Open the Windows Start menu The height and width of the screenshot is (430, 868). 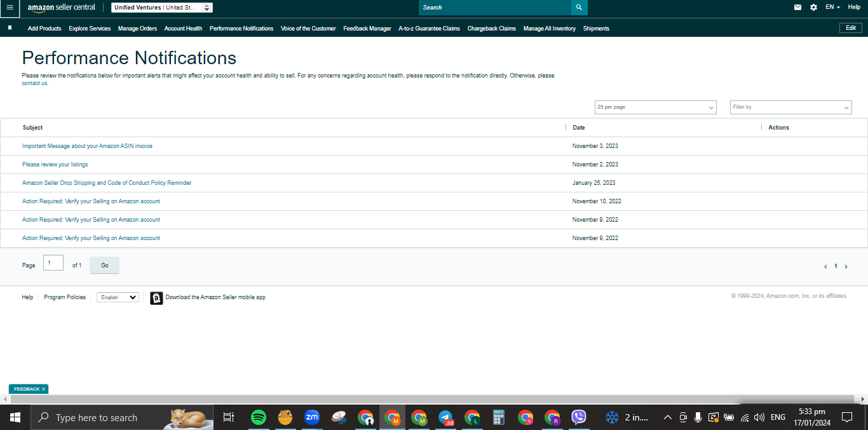[x=15, y=417]
